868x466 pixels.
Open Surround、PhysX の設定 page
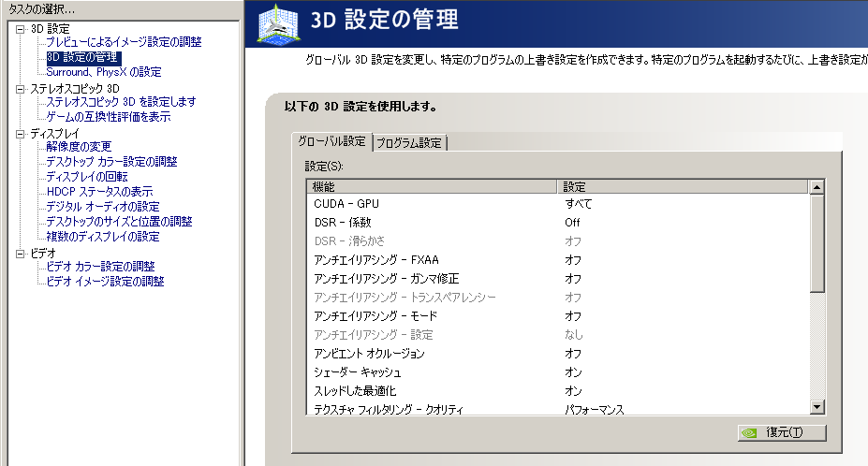(104, 72)
